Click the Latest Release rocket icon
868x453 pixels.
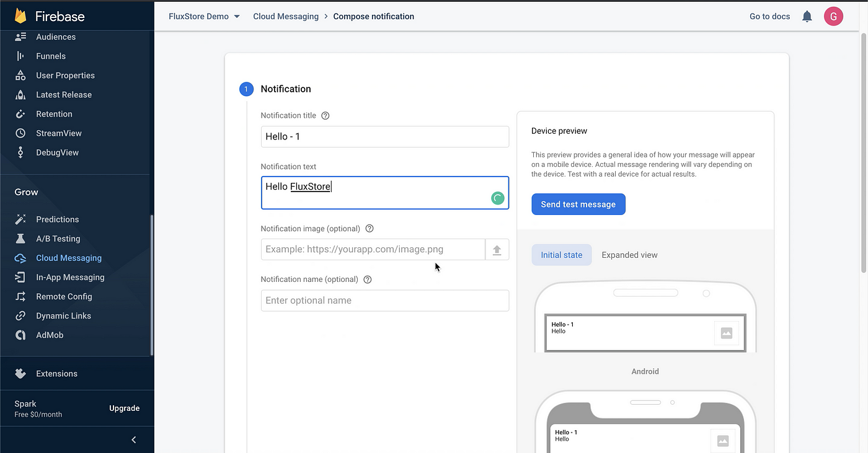20,94
